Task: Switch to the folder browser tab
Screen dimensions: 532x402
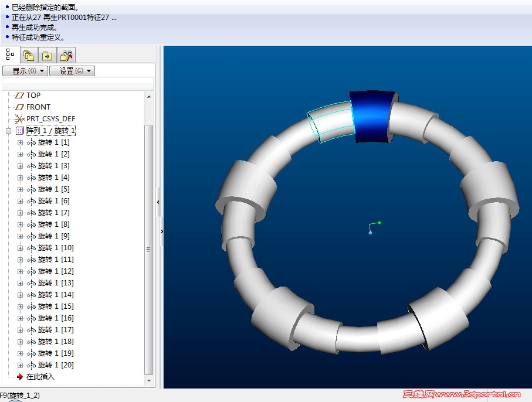Action: tap(29, 55)
